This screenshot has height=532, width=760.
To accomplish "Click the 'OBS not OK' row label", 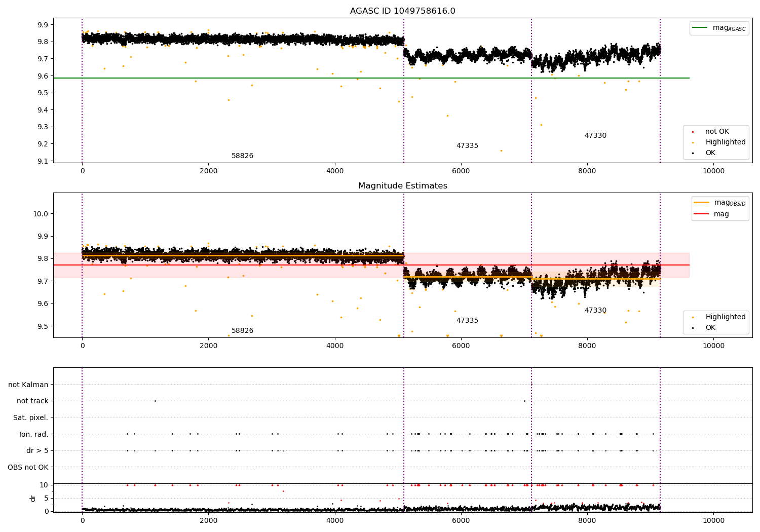I will click(28, 467).
